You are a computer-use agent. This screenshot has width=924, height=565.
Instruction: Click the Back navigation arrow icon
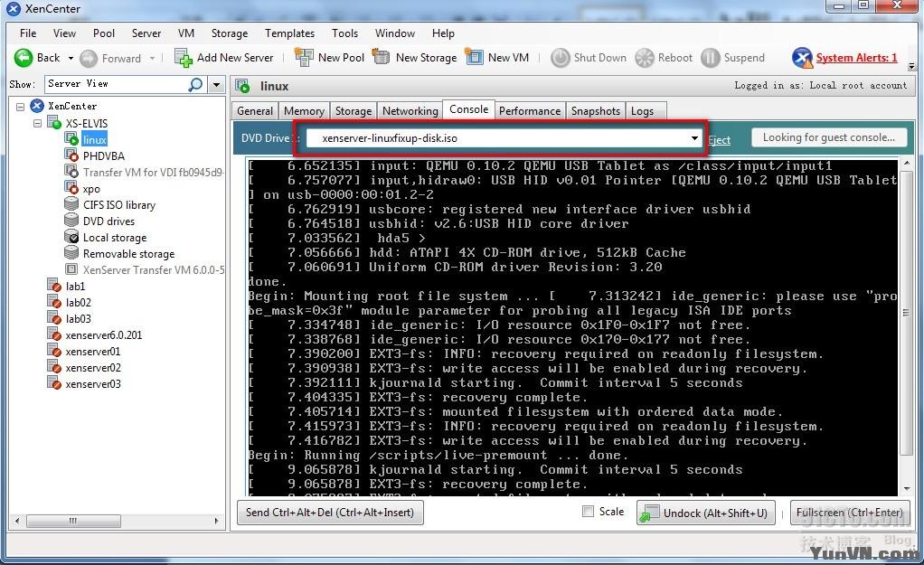24,58
